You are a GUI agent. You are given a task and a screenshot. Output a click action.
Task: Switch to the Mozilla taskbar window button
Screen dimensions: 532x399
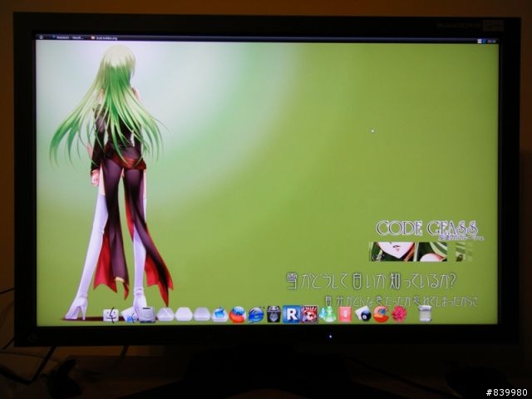70,37
